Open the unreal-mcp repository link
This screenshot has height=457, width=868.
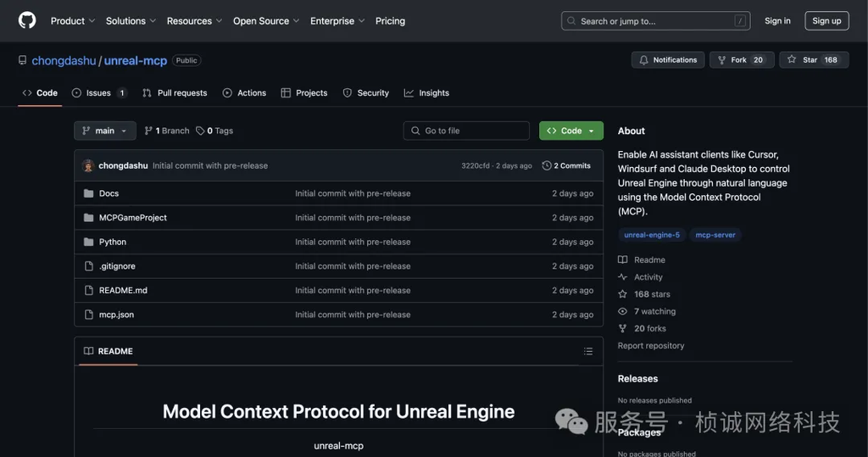click(136, 60)
